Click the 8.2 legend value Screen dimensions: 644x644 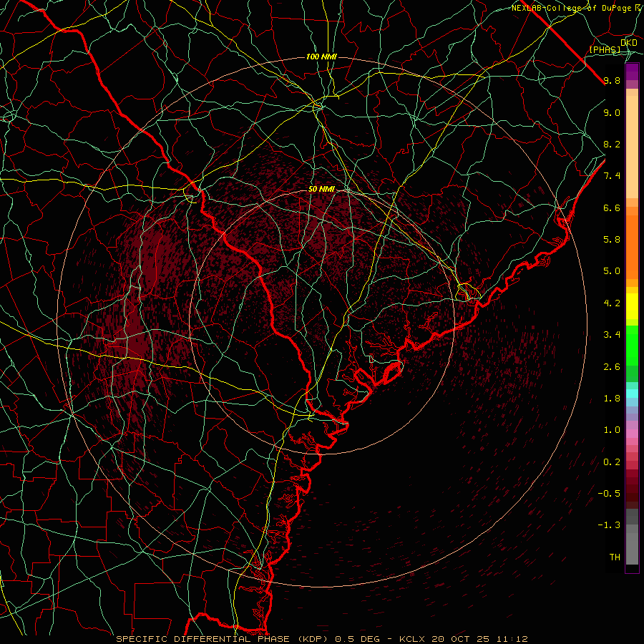612,144
